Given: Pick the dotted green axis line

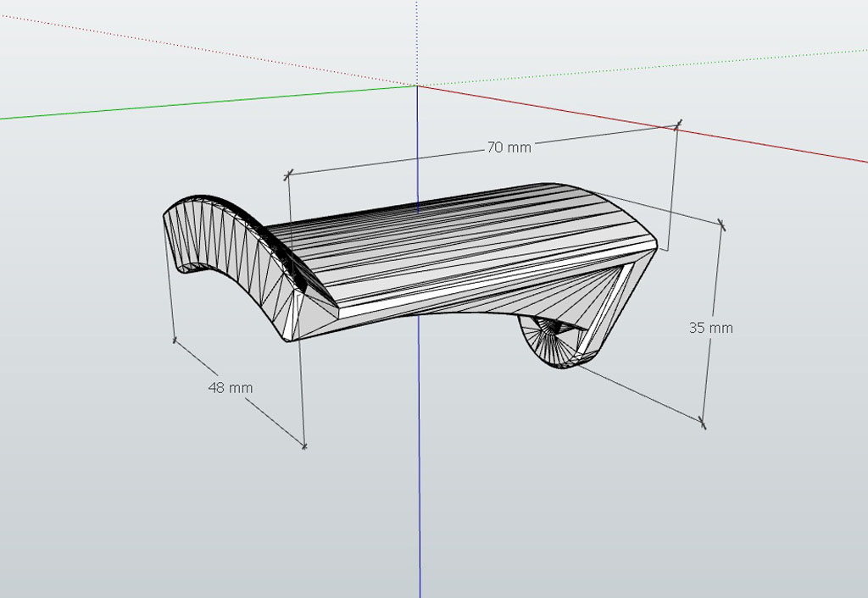Looking at the screenshot, I should (644, 68).
